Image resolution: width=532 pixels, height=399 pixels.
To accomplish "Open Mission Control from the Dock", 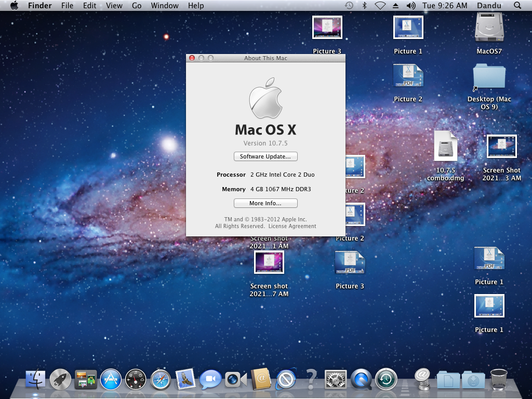I will tap(86, 379).
